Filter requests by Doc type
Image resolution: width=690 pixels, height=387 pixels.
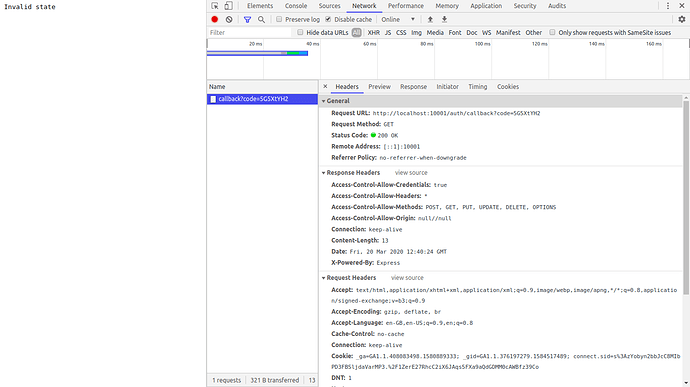click(x=472, y=33)
